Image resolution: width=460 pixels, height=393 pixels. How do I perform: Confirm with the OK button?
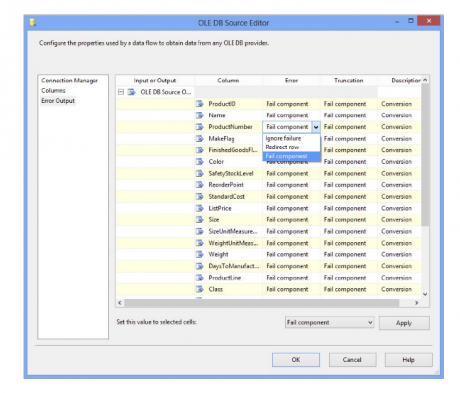tap(296, 360)
